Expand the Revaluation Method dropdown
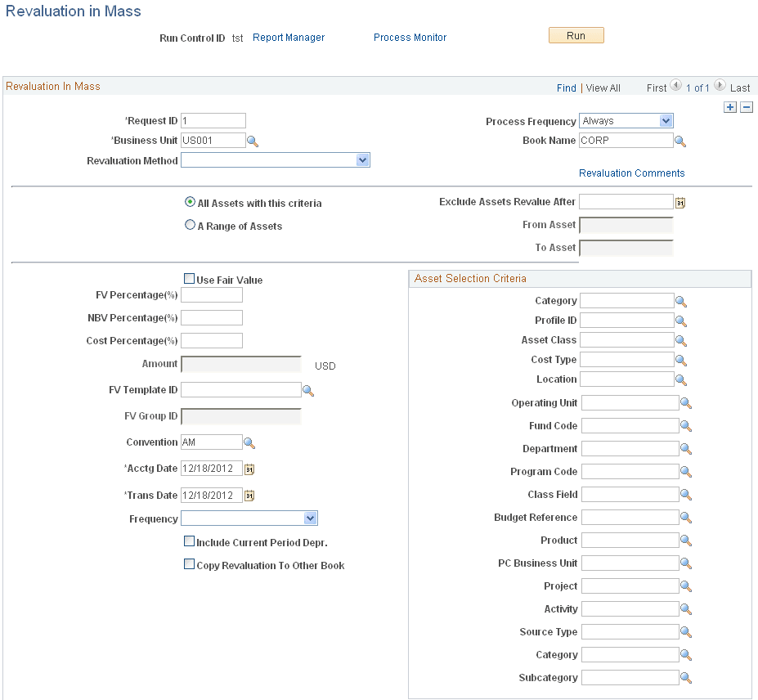This screenshot has height=700, width=758. click(275, 160)
